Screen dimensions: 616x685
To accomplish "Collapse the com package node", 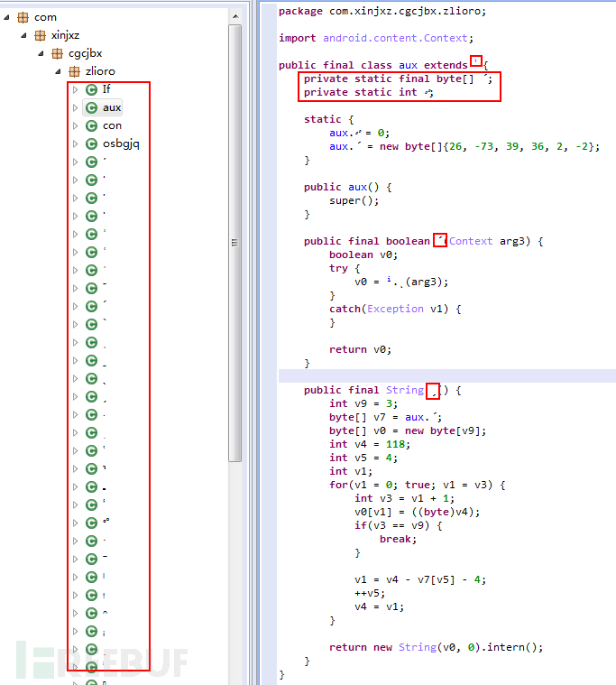I will 7,17.
